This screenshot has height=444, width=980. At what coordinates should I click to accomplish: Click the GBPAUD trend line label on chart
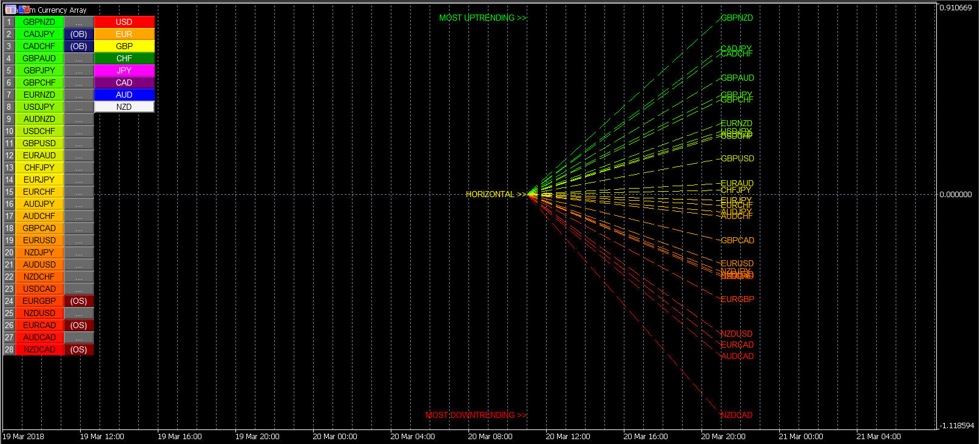(x=737, y=78)
